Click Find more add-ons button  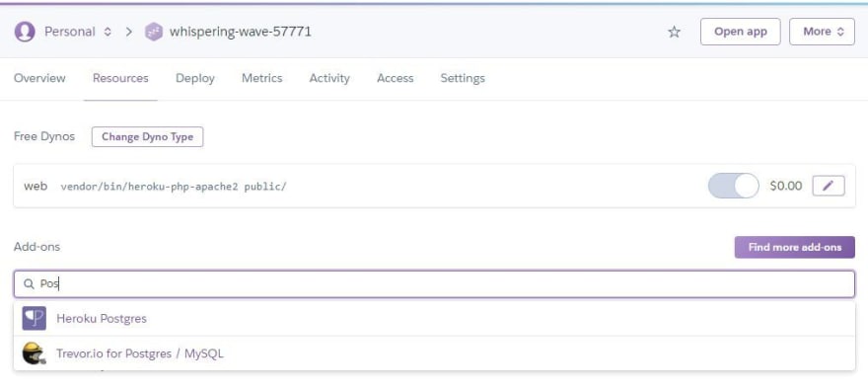[x=794, y=247]
